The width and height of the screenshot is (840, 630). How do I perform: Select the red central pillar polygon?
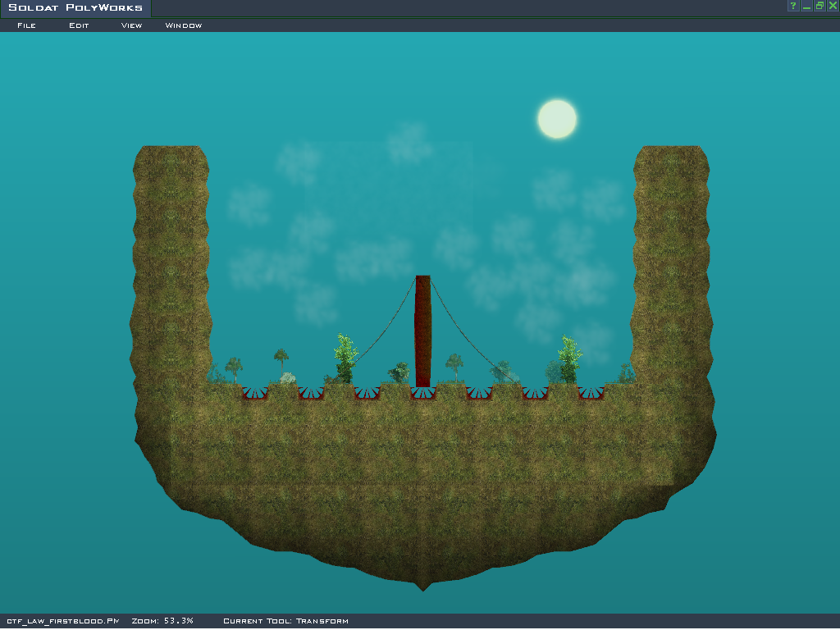click(x=423, y=328)
